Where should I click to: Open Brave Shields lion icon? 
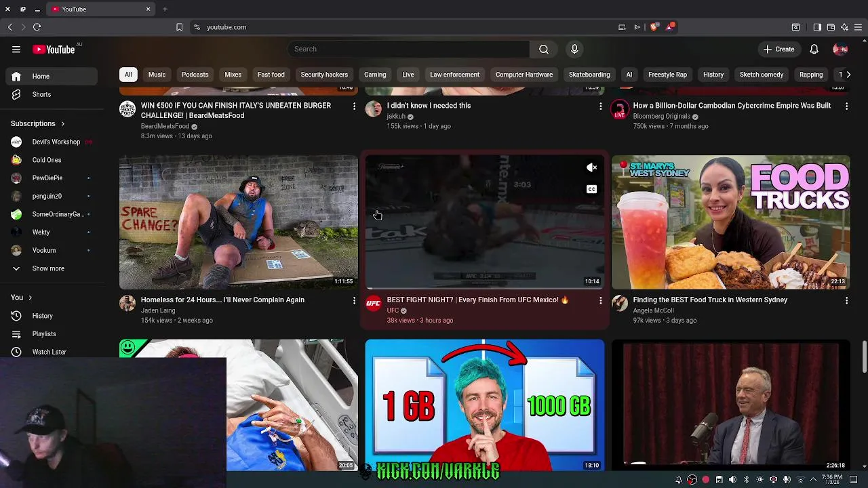654,27
